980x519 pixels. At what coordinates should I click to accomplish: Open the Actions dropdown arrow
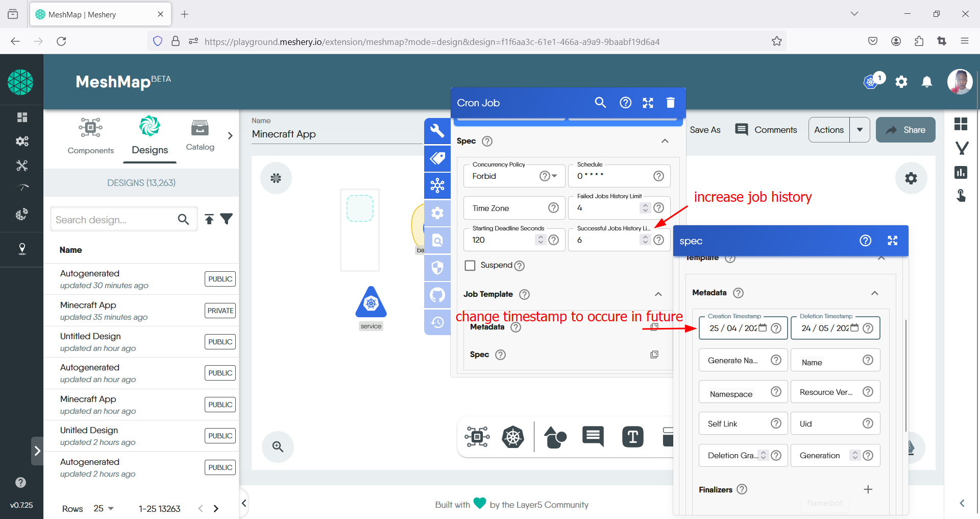860,130
